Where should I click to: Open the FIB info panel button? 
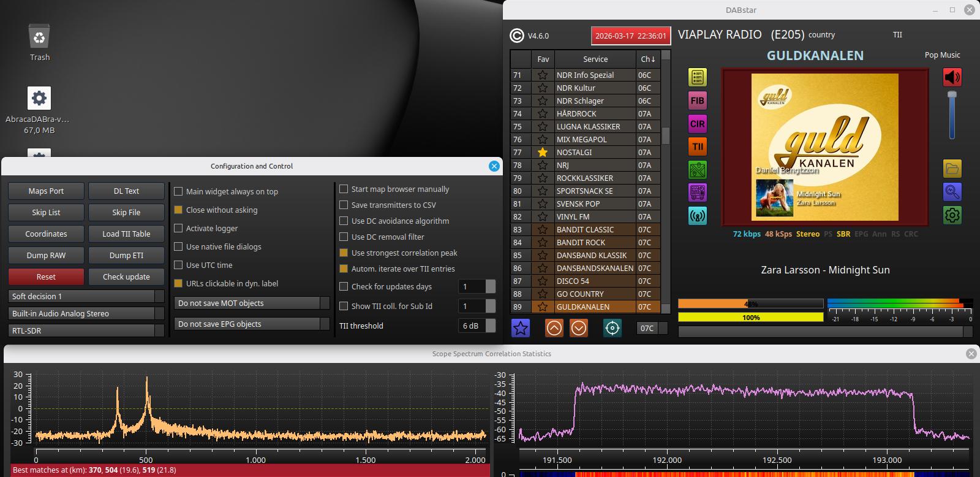point(697,101)
